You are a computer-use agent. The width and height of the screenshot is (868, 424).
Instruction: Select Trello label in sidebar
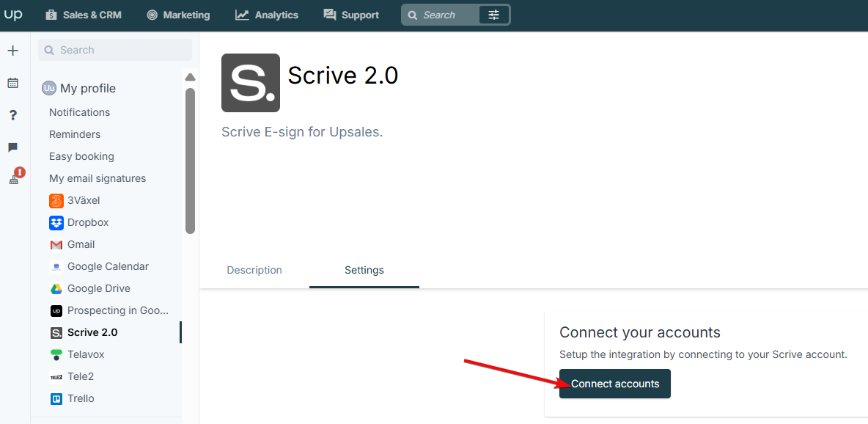tap(81, 398)
